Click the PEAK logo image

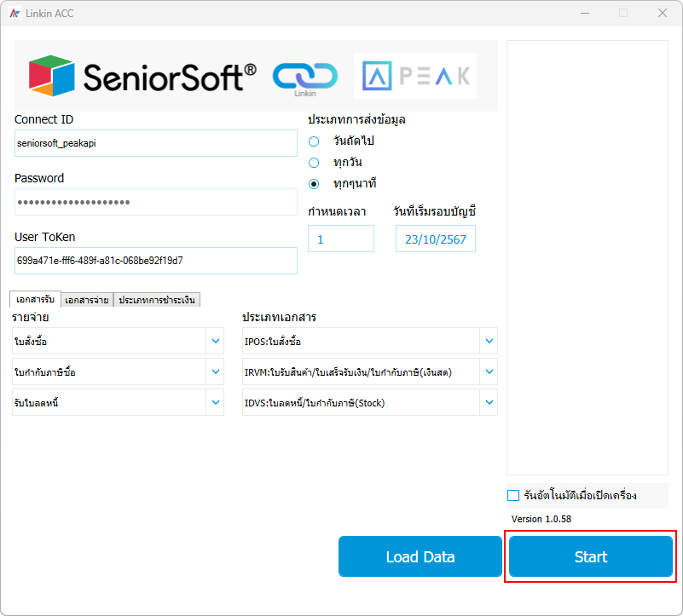pyautogui.click(x=416, y=76)
